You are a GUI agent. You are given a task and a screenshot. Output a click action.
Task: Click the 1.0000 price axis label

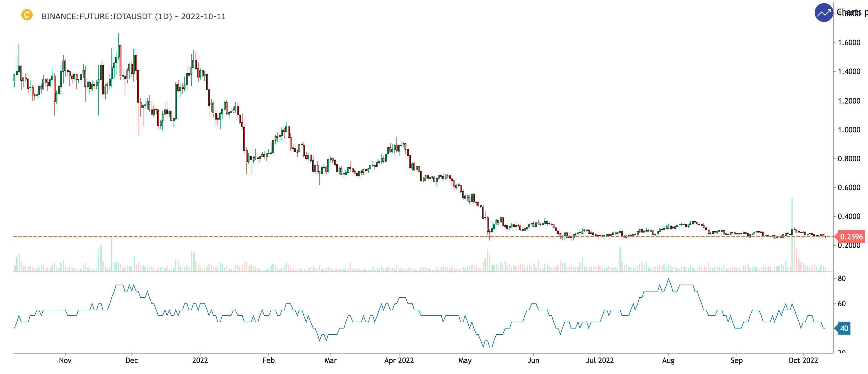[x=849, y=130]
